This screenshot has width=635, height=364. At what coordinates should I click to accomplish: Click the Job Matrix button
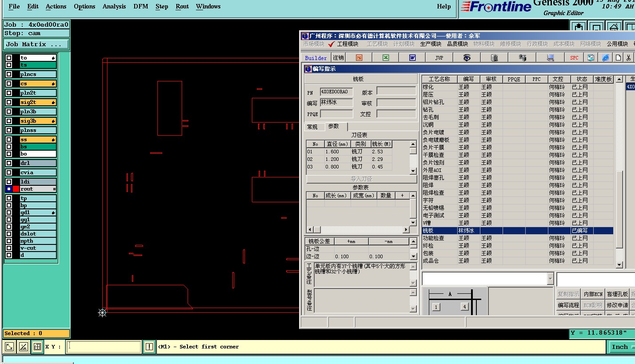click(x=36, y=44)
